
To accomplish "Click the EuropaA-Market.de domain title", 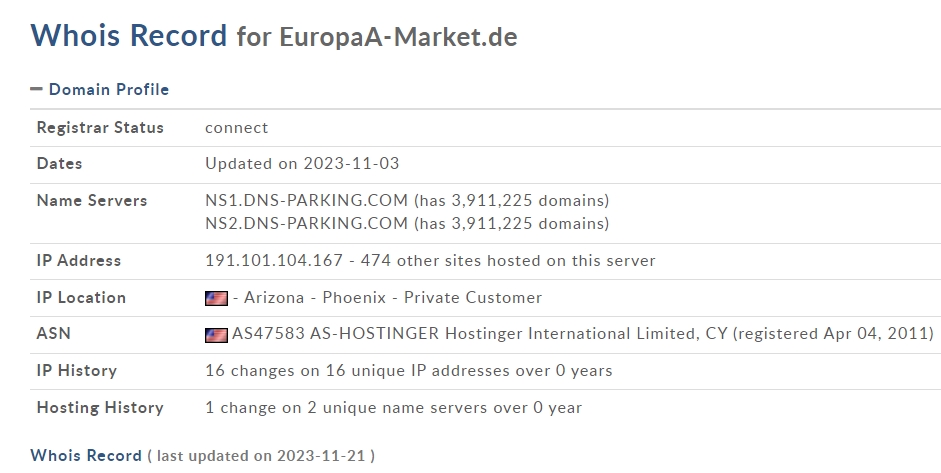I will coord(398,38).
